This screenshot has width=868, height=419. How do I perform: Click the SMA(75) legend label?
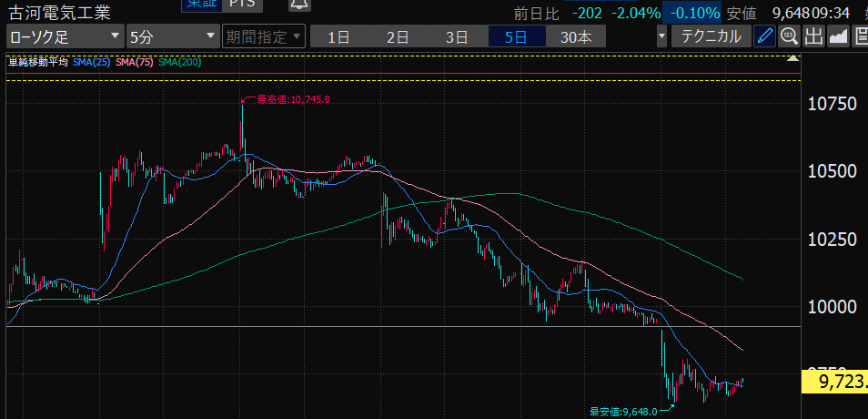point(135,62)
